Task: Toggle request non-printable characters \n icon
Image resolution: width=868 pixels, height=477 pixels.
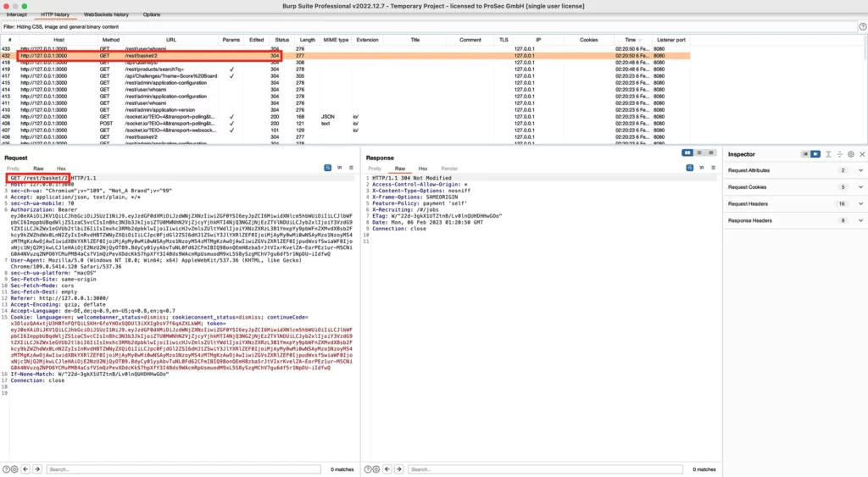Action: [339, 168]
